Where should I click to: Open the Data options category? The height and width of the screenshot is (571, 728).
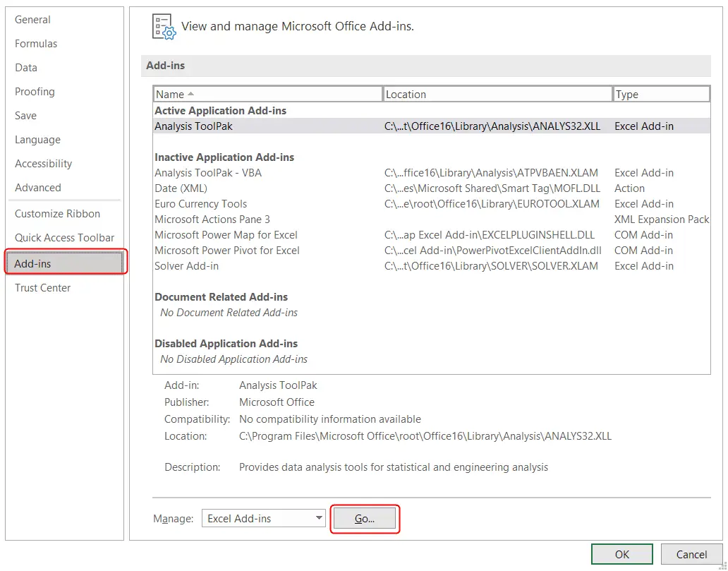[26, 68]
